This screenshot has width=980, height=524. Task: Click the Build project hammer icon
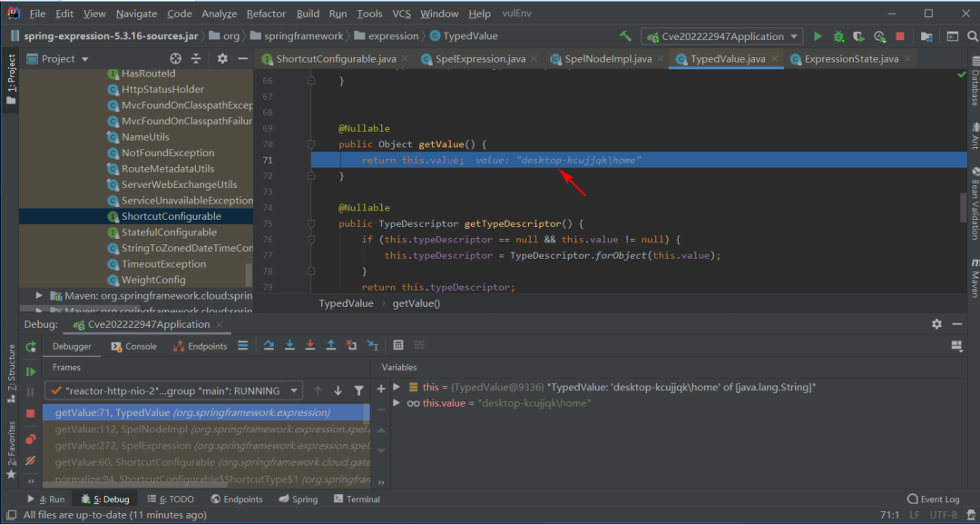pos(625,36)
